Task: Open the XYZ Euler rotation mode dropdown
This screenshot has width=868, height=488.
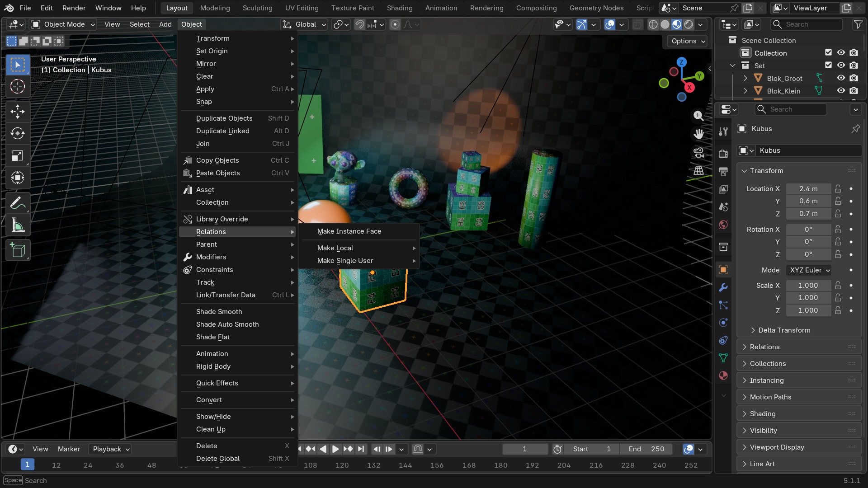Action: click(809, 270)
